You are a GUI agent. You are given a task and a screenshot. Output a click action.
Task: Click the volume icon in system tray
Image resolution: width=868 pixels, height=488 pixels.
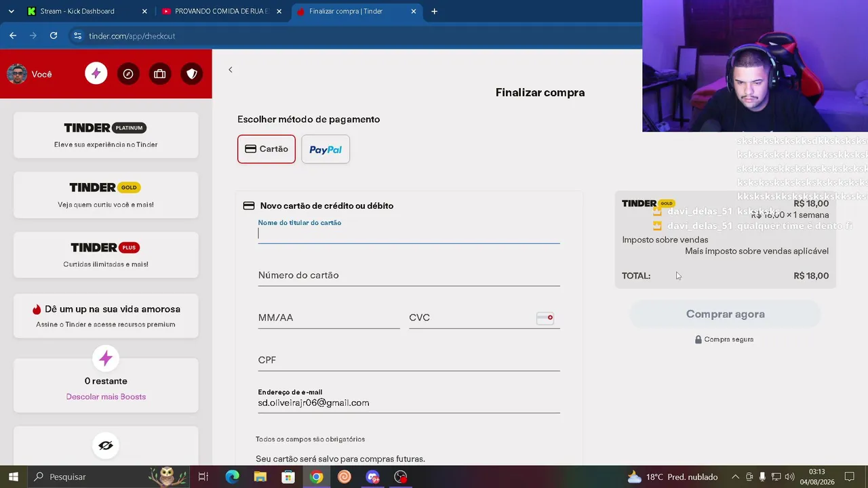(x=790, y=477)
